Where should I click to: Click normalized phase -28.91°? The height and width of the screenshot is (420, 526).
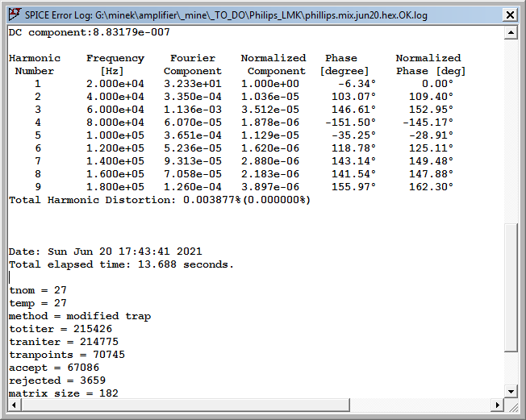[x=431, y=135]
